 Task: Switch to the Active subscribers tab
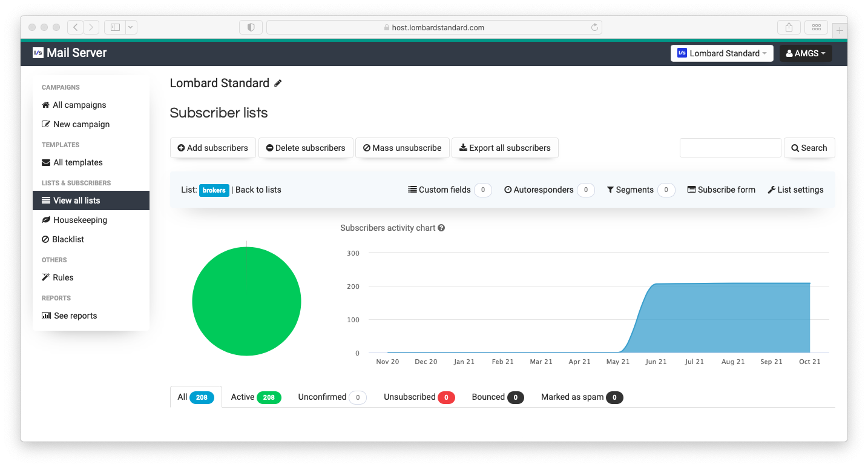point(255,397)
